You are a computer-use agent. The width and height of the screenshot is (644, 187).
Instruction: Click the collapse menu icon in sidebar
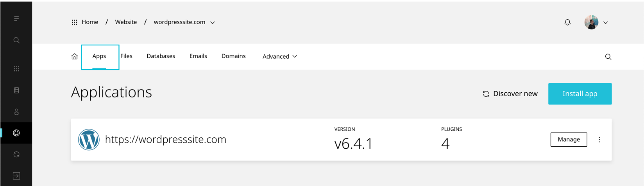tap(16, 19)
